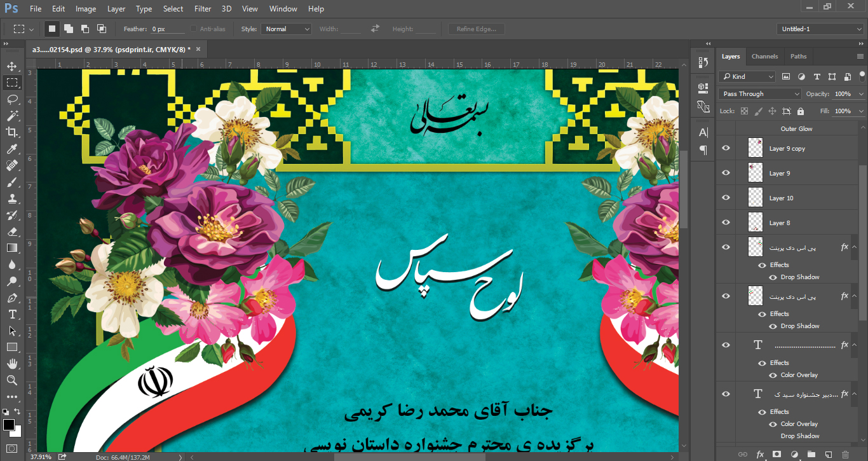The width and height of the screenshot is (868, 461).
Task: Switch to the Paths tab
Action: (799, 56)
